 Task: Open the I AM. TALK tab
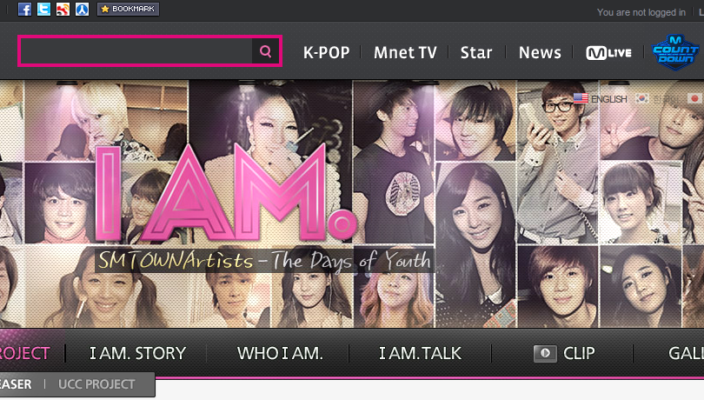[420, 353]
